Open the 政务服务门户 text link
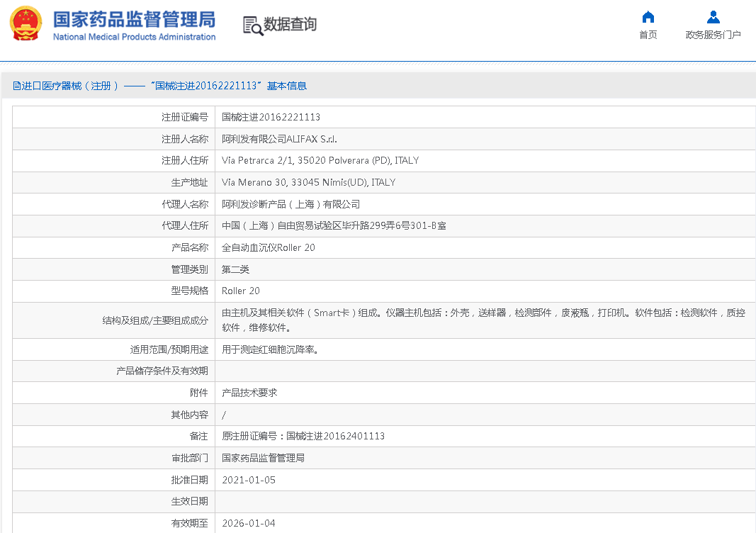 tap(713, 35)
